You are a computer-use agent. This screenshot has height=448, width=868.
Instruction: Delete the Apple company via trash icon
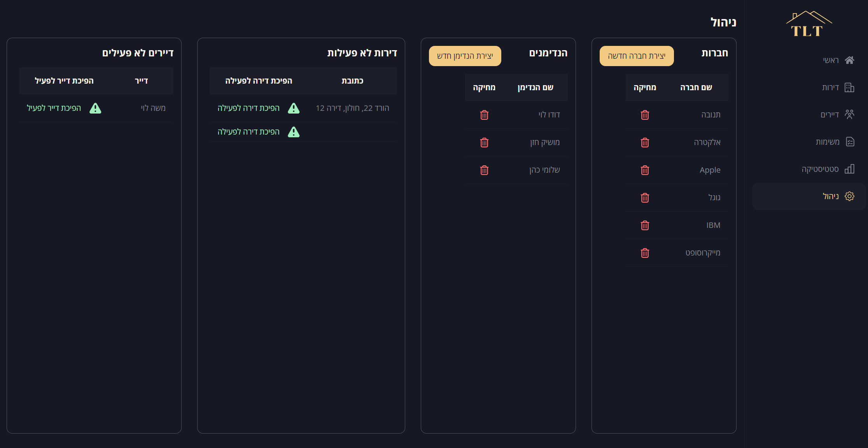click(645, 170)
